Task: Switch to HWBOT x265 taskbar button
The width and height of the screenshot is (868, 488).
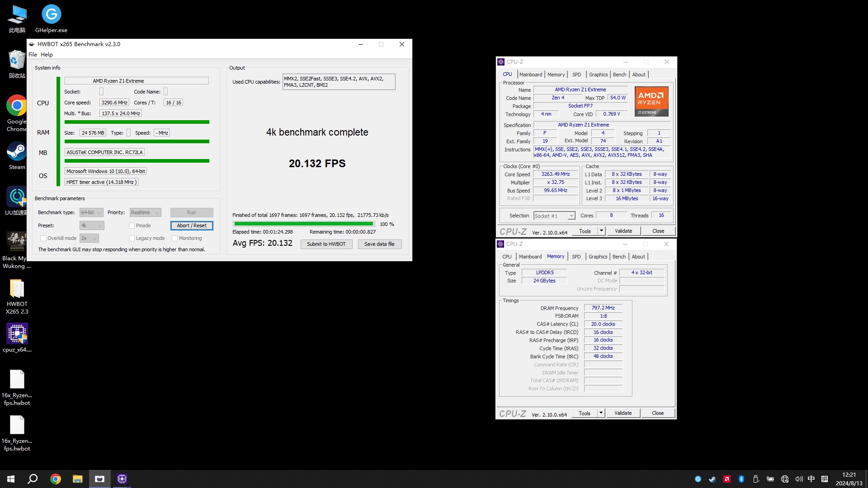Action: click(x=100, y=479)
